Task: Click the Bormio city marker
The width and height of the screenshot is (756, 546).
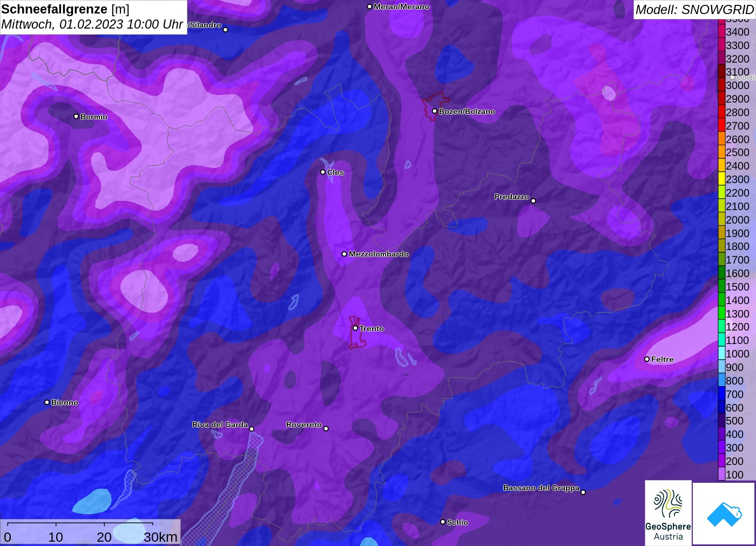Action: click(x=76, y=116)
